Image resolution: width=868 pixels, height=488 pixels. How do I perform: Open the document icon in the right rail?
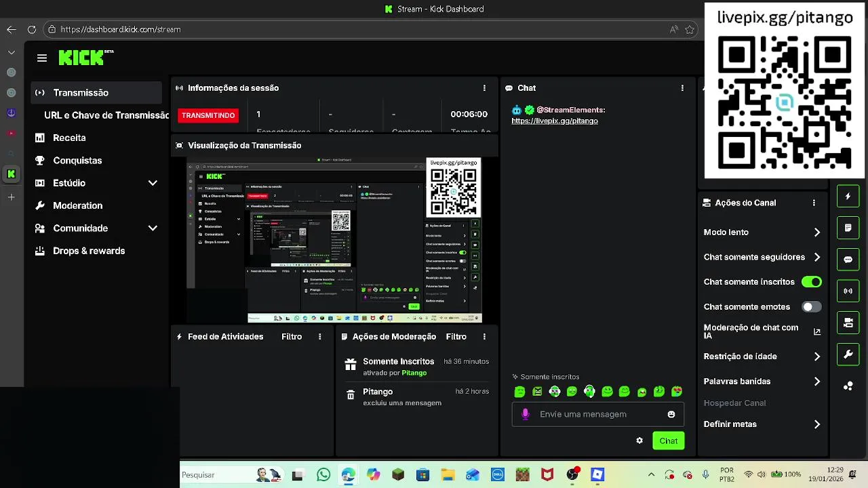pos(848,228)
